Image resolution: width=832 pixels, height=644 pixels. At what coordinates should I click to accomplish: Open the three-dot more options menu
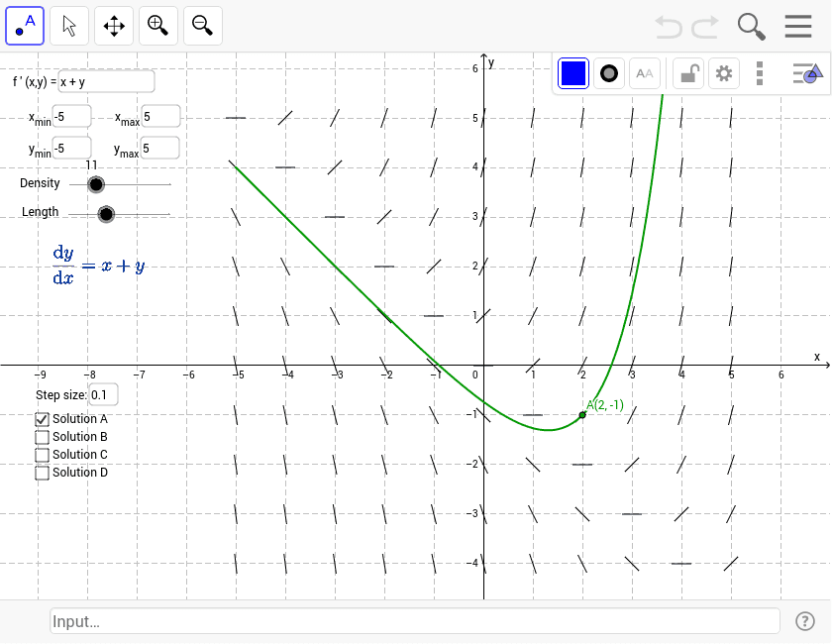(759, 73)
